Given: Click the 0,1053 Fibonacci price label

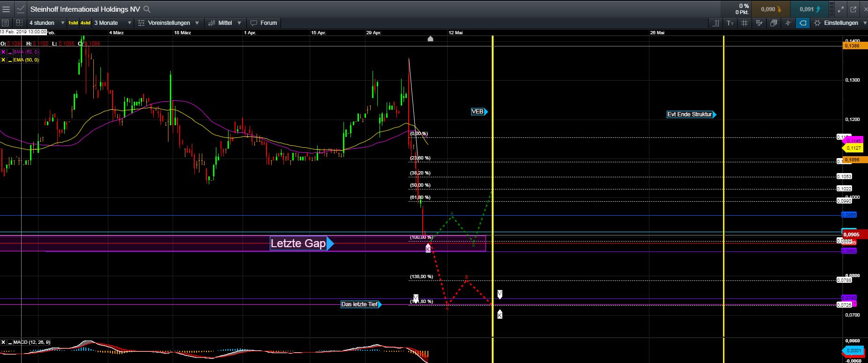Looking at the screenshot, I should click(x=845, y=176).
